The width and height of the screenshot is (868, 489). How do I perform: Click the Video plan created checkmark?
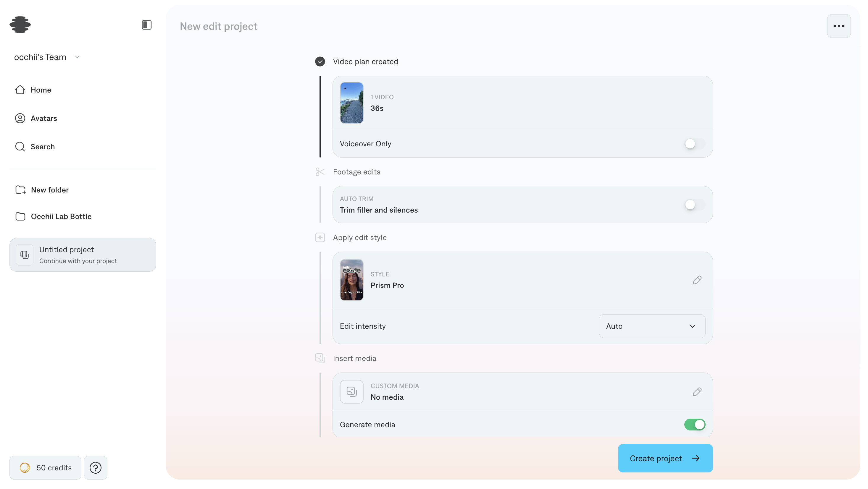tap(320, 61)
